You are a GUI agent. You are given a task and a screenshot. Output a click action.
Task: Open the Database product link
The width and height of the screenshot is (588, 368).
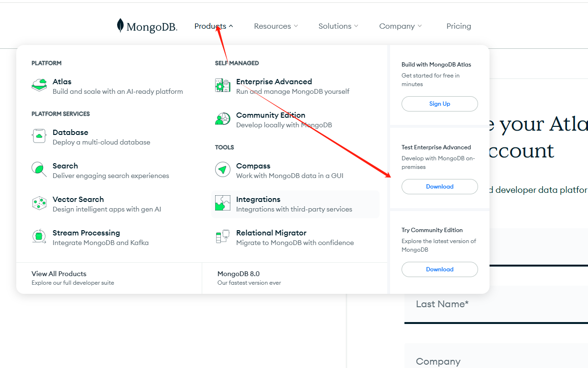70,133
